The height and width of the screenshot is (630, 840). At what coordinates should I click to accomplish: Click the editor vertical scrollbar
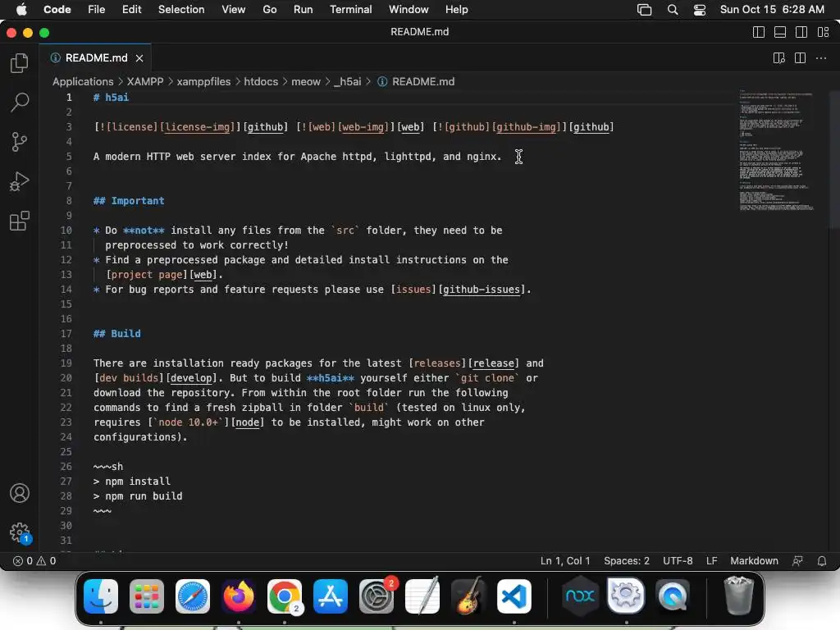pos(833,161)
